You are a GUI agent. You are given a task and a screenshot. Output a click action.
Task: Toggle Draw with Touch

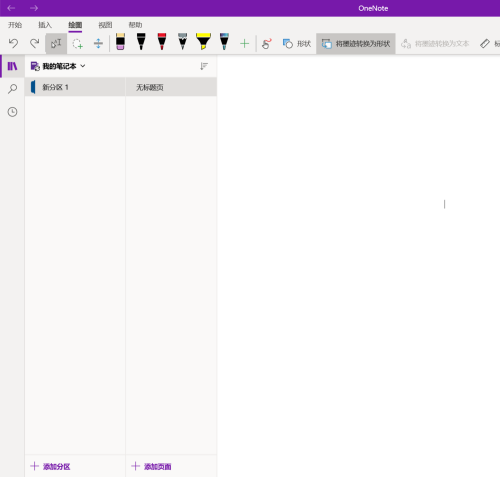coord(267,43)
